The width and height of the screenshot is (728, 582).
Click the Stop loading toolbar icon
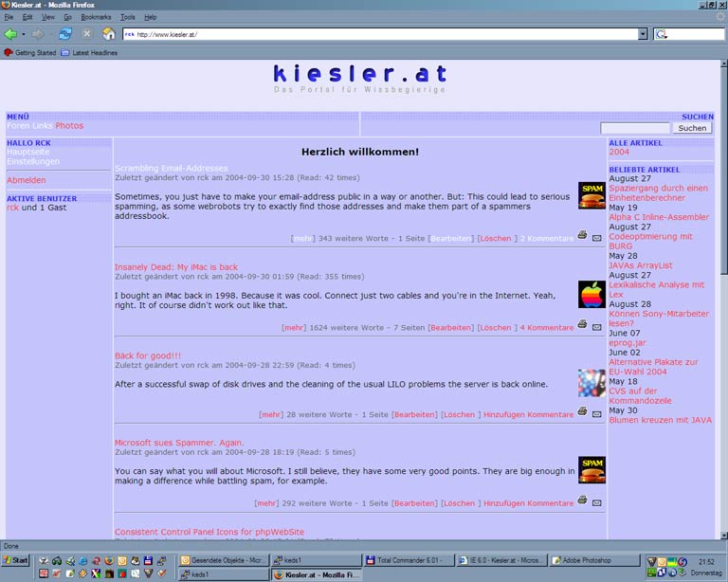click(x=87, y=34)
